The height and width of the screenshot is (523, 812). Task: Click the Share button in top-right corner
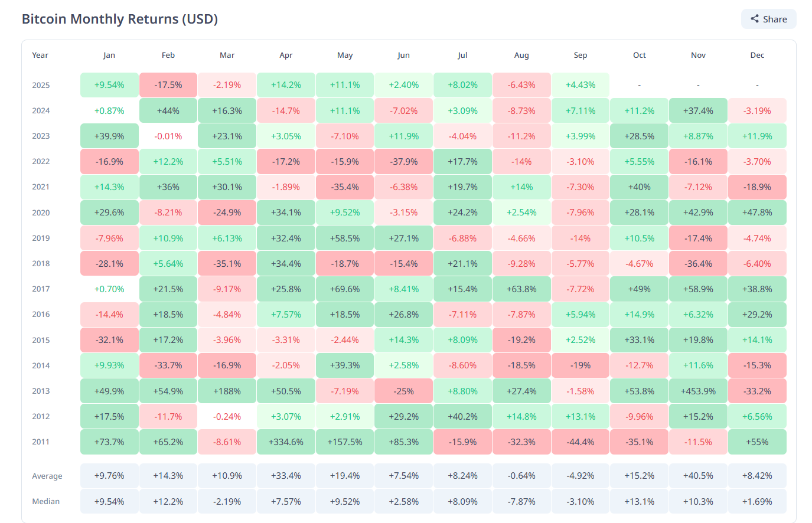click(x=768, y=18)
